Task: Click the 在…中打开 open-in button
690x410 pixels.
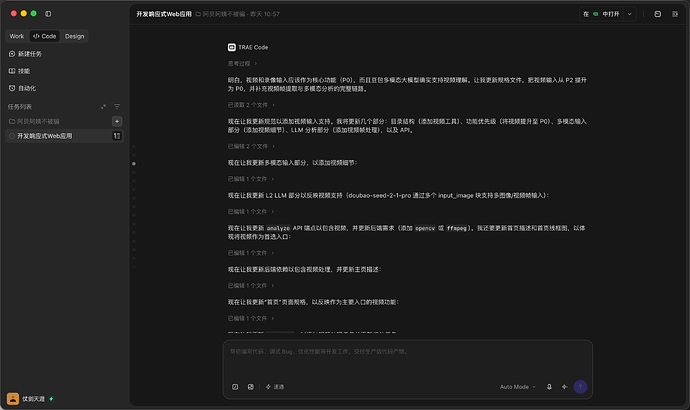Action: [x=601, y=14]
